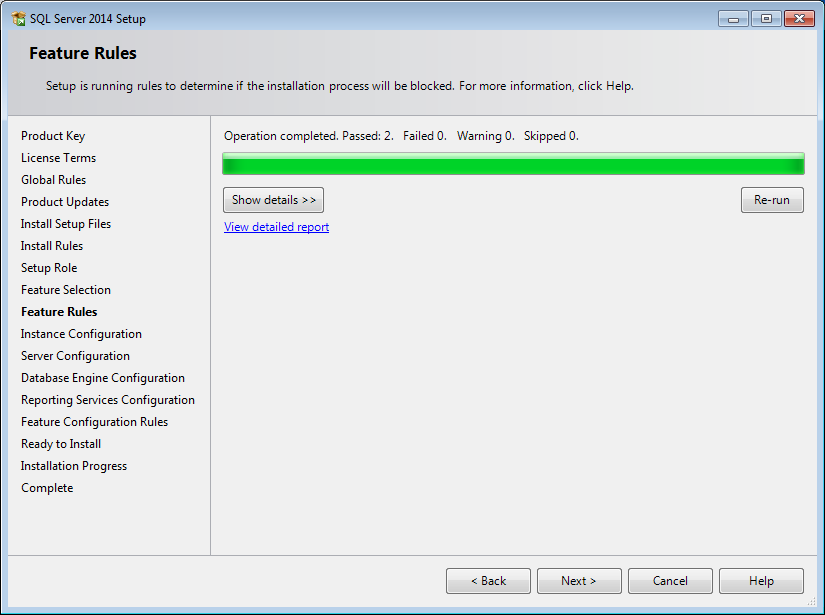Select Setup Role step in sidebar

49,268
